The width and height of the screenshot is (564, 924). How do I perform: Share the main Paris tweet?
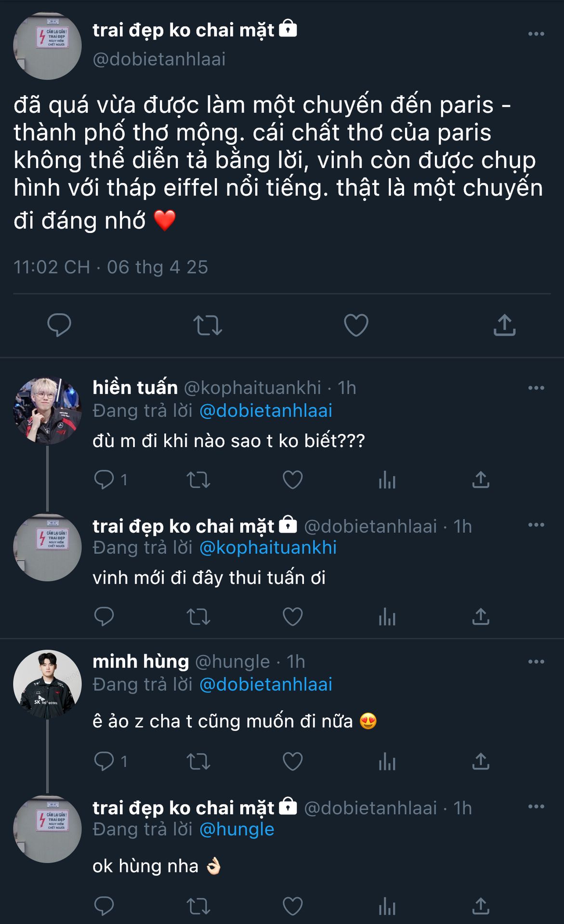[x=504, y=325]
